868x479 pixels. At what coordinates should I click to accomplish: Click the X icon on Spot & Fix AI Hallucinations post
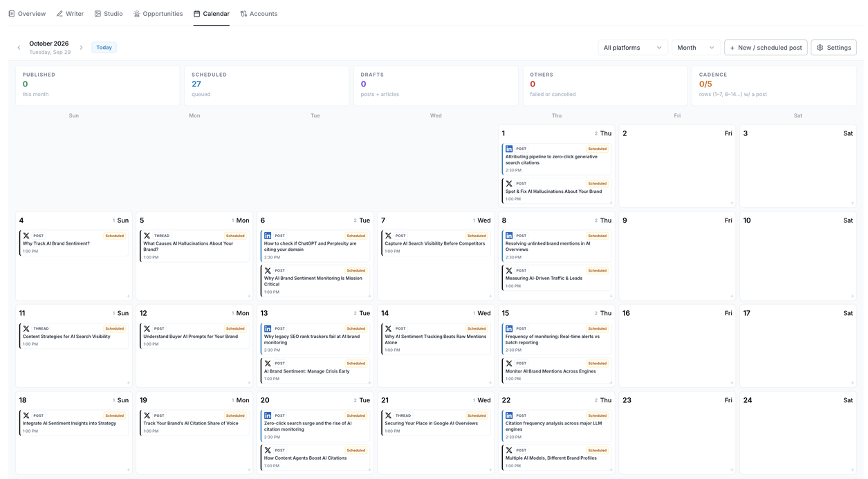point(509,184)
